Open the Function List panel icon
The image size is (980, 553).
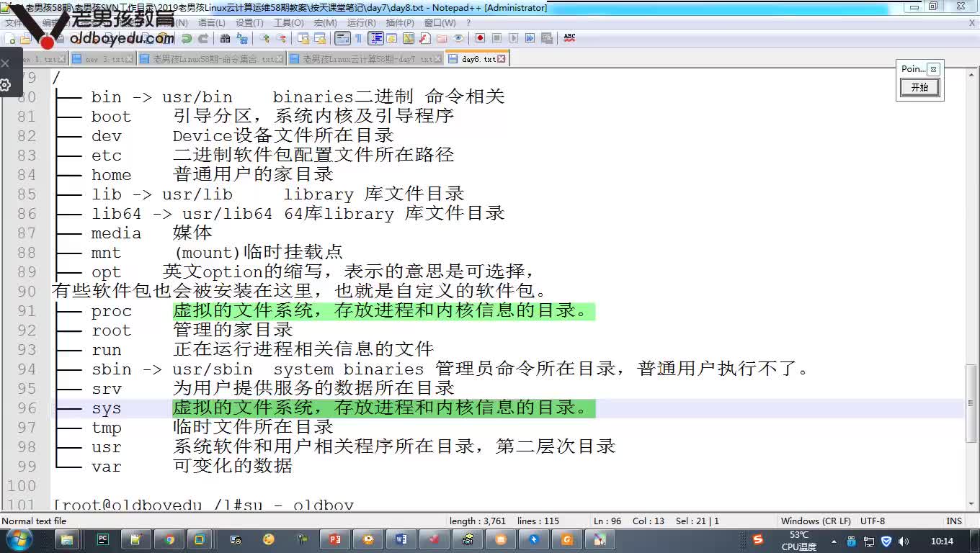[425, 38]
